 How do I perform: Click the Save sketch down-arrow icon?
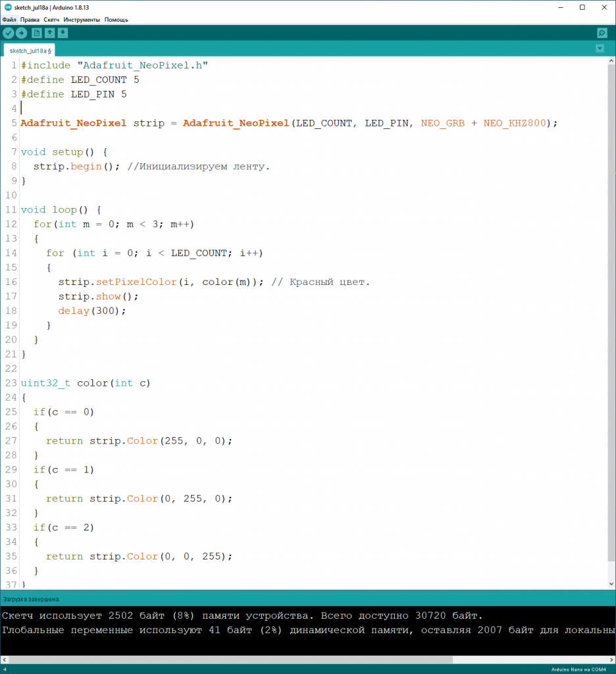click(63, 33)
